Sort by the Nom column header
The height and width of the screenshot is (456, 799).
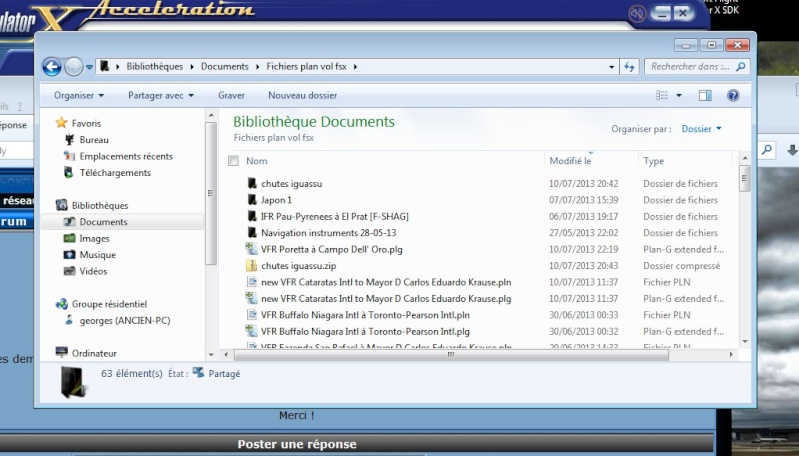[257, 161]
